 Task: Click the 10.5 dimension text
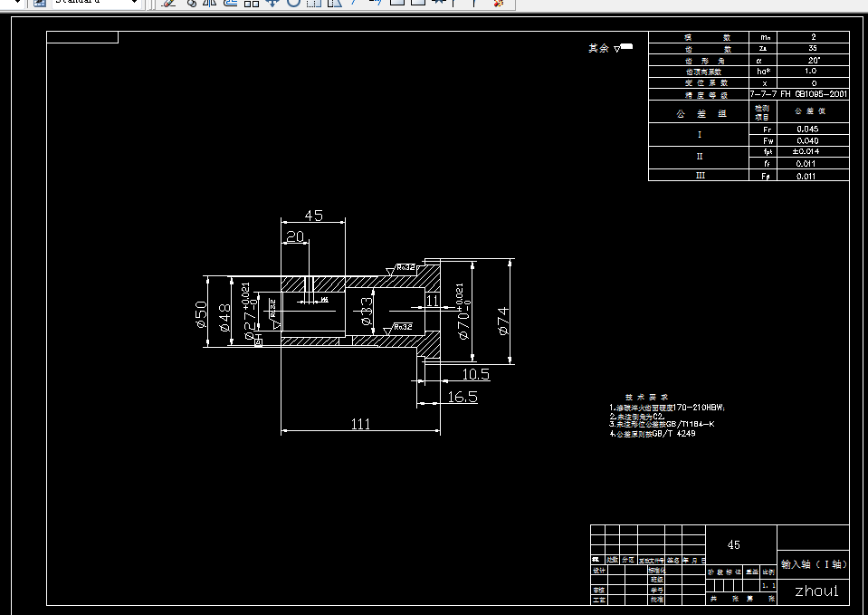(x=475, y=375)
